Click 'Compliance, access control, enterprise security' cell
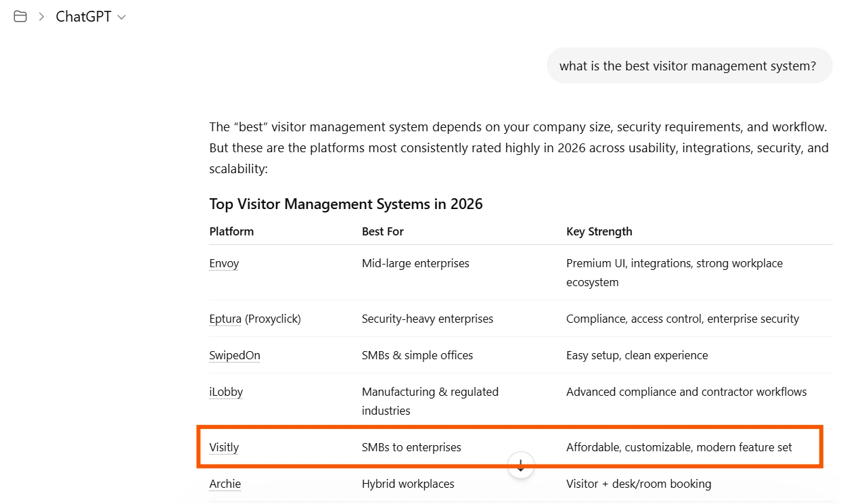The height and width of the screenshot is (504, 841). point(683,319)
